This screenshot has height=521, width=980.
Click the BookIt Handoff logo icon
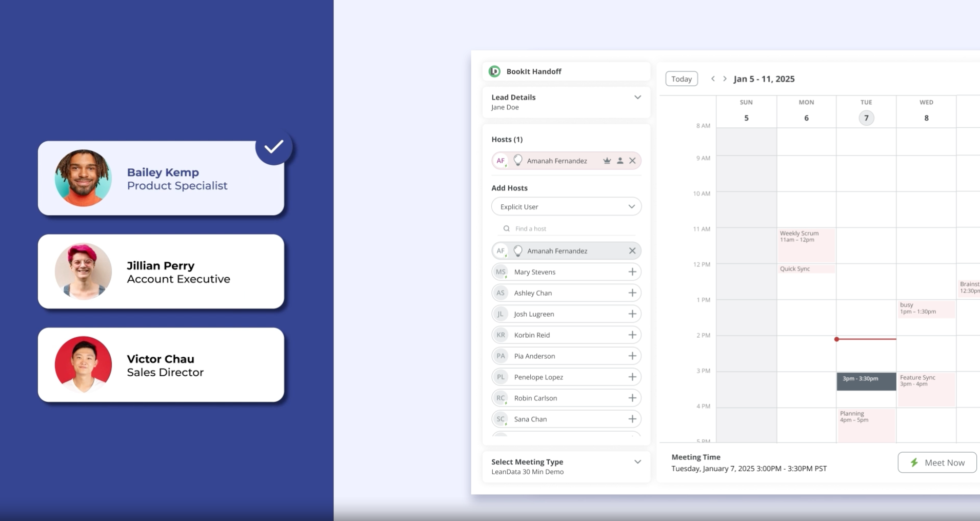pos(494,71)
